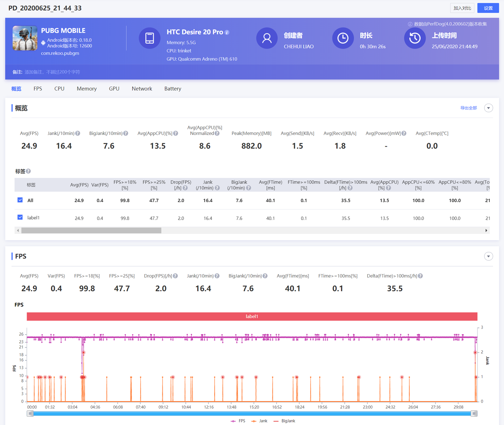Click the help icon next to 标签 heading
The width and height of the screenshot is (504, 425).
tap(28, 171)
